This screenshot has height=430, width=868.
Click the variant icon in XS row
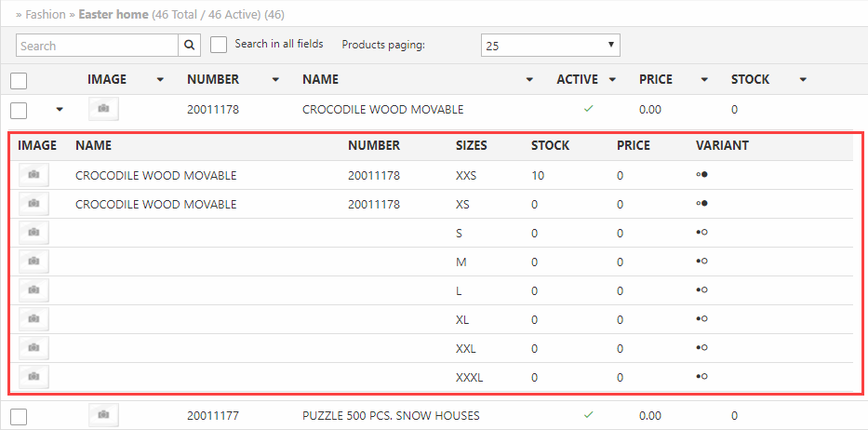[x=702, y=204]
